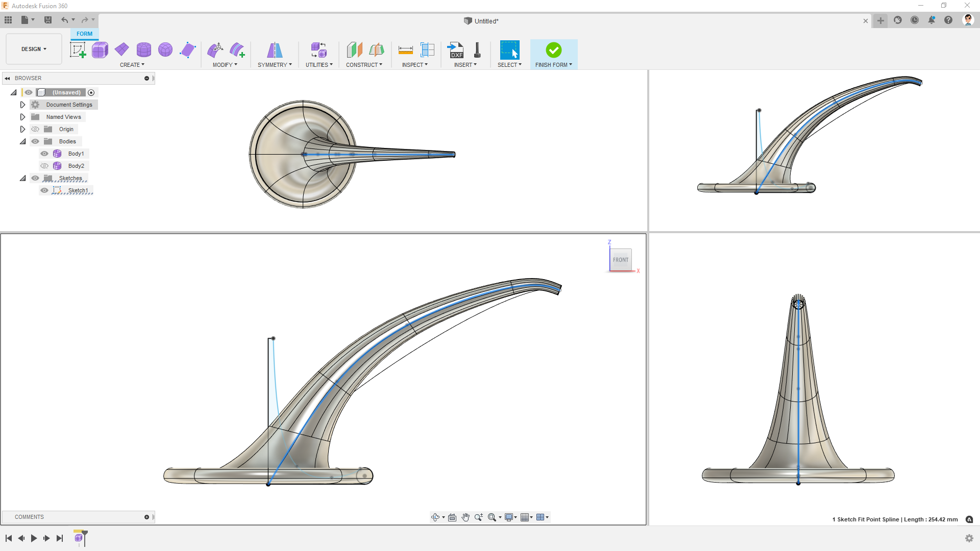Viewport: 980px width, 551px height.
Task: Open the Edit Form tool
Action: click(216, 49)
